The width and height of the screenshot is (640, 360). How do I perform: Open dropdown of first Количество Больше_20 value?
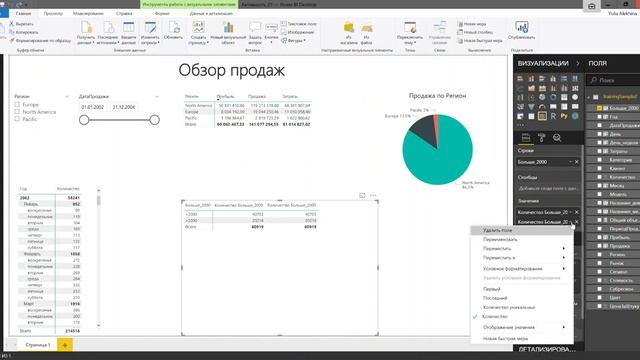[571, 212]
